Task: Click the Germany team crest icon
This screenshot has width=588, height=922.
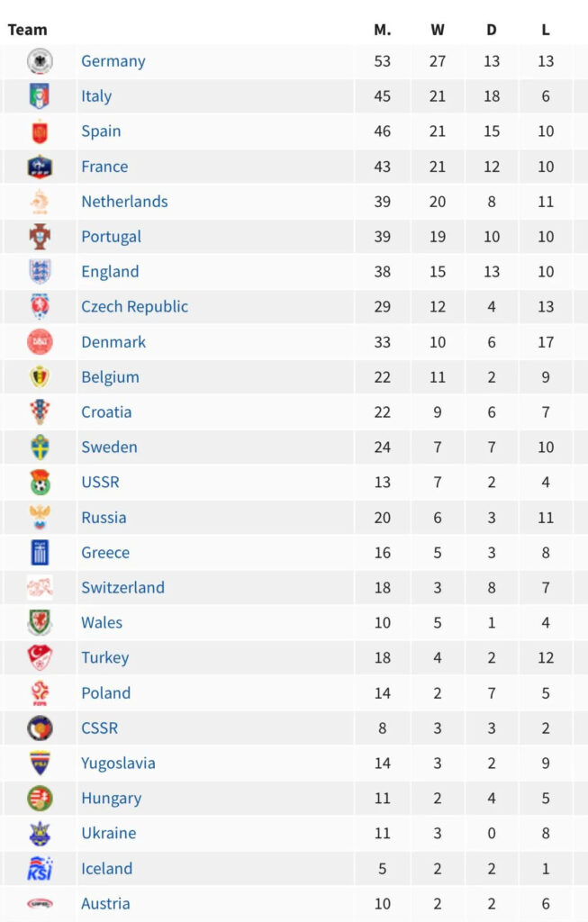Action: coord(40,61)
